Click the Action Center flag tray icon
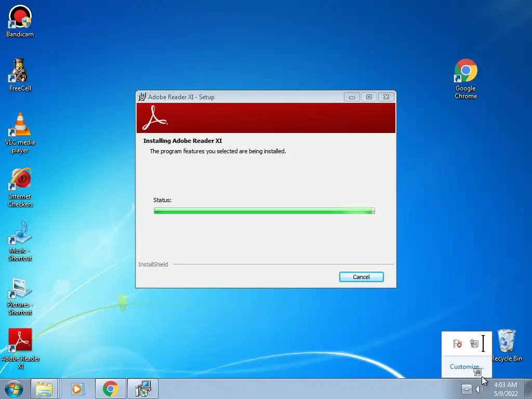 coord(458,344)
